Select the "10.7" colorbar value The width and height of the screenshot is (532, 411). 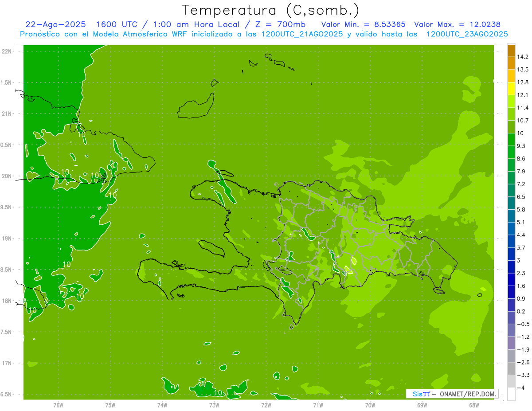(x=522, y=121)
